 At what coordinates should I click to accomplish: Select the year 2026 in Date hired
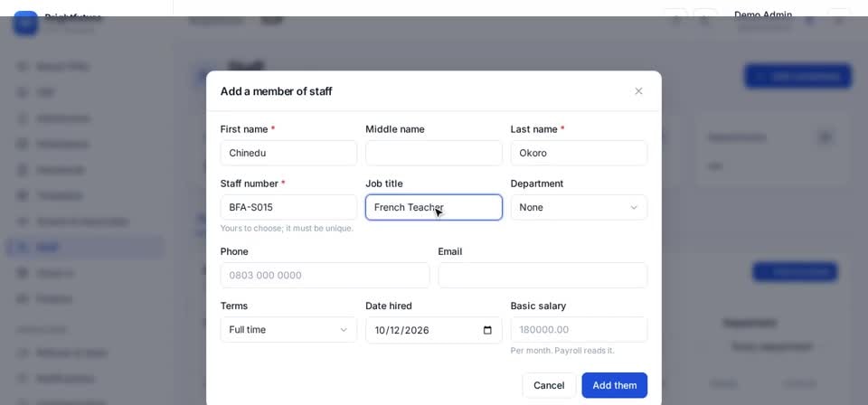(417, 330)
